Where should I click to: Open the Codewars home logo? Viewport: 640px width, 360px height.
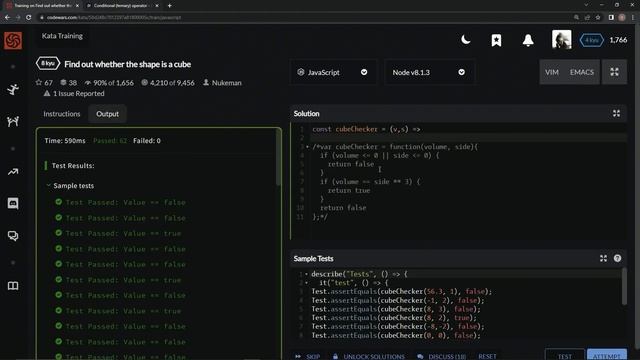(13, 40)
